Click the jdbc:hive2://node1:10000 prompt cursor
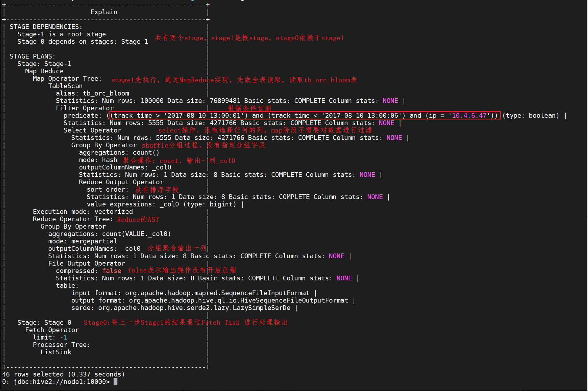 (x=115, y=382)
